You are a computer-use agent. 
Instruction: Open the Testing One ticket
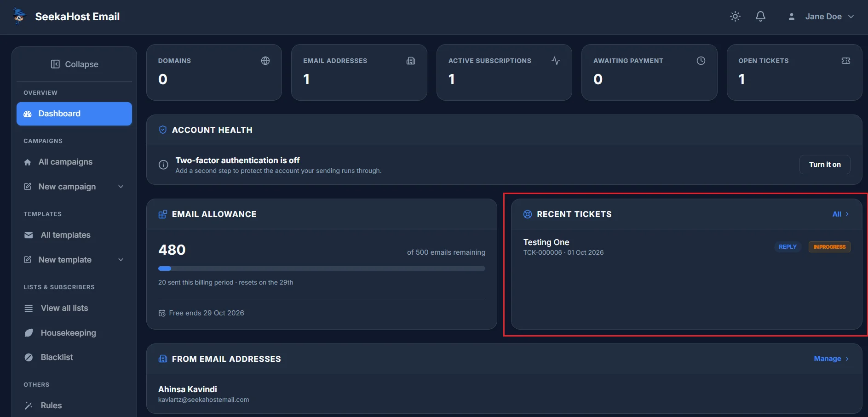(546, 242)
